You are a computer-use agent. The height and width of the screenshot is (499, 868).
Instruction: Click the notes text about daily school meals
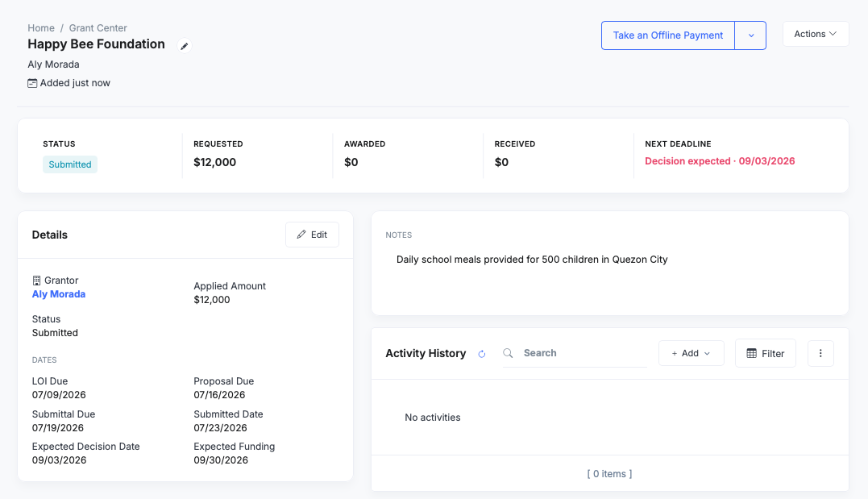click(x=532, y=260)
